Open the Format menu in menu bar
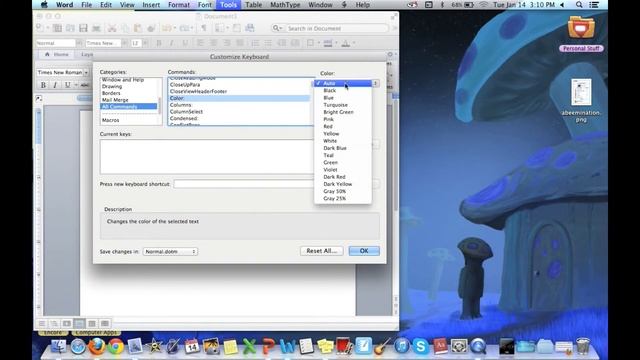The width and height of the screenshot is (640, 360). coord(179,5)
